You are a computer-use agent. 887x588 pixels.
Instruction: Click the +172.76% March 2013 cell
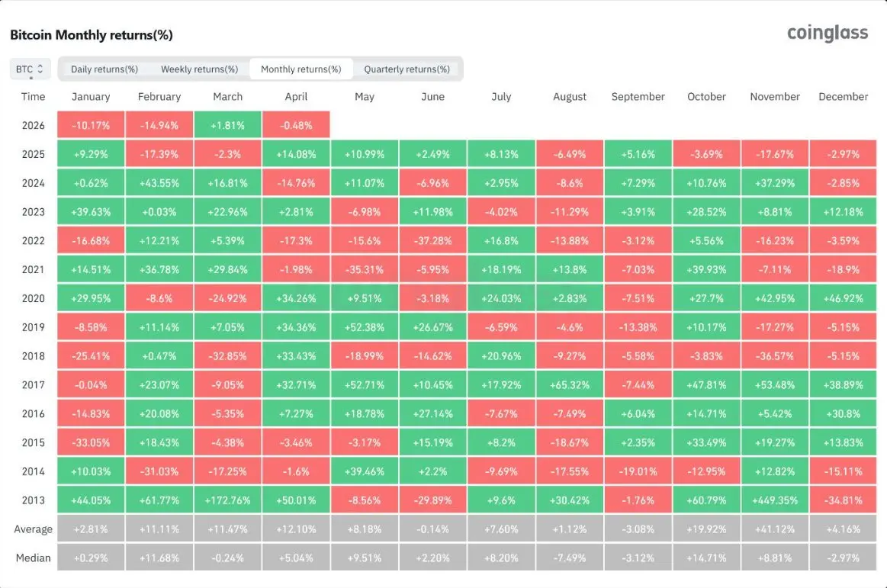227,500
